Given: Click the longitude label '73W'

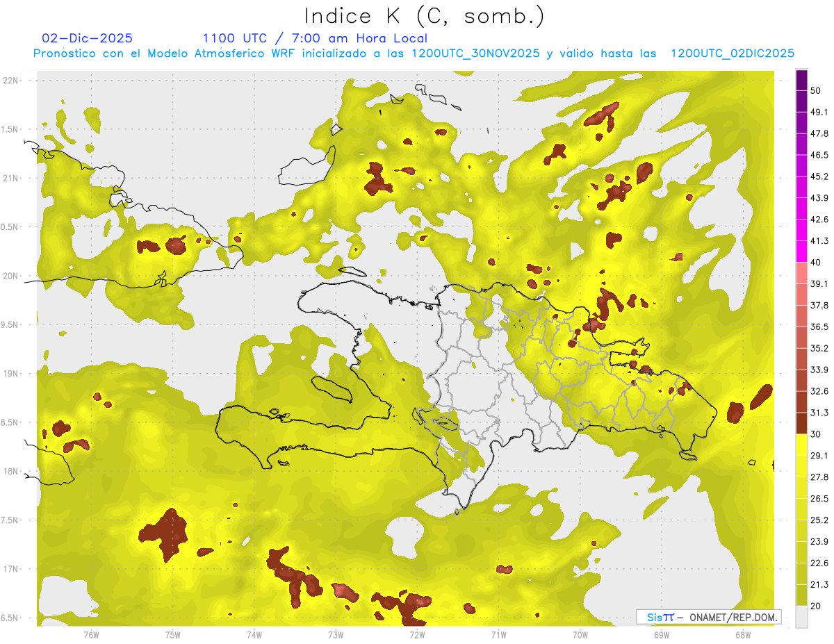Looking at the screenshot, I should point(335,634).
